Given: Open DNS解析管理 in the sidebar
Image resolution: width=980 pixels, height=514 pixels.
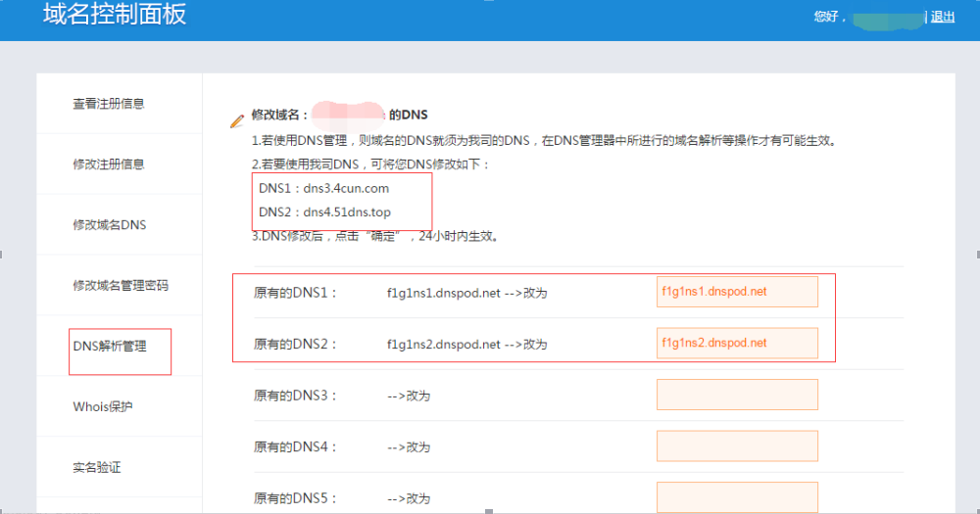Looking at the screenshot, I should pyautogui.click(x=110, y=347).
